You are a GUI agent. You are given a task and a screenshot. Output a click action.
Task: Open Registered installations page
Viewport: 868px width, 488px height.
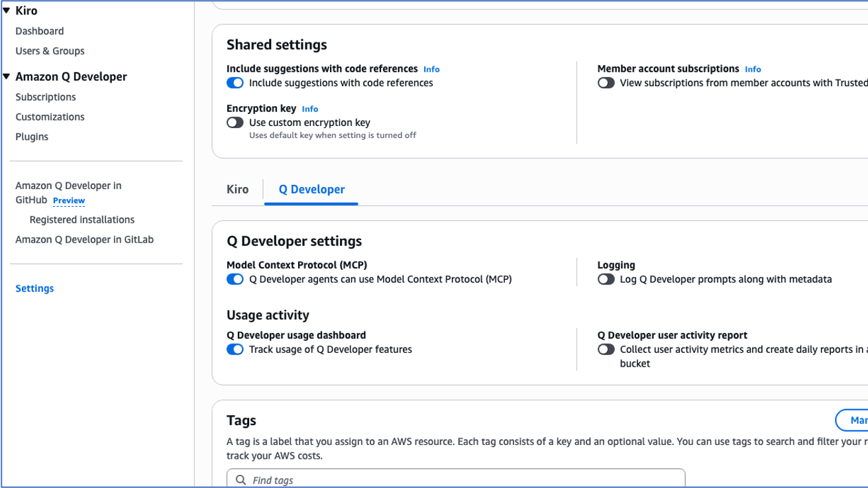tap(82, 219)
